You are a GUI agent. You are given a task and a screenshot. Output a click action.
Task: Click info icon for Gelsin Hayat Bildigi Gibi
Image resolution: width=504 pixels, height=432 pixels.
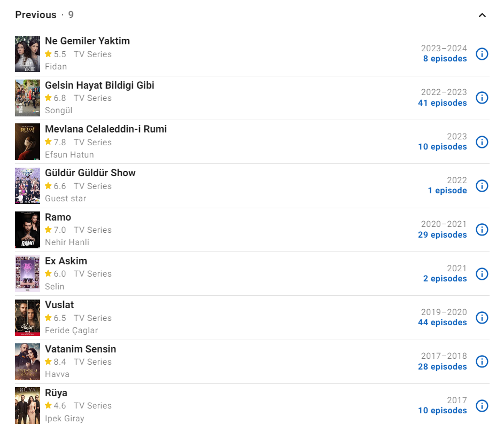482,98
